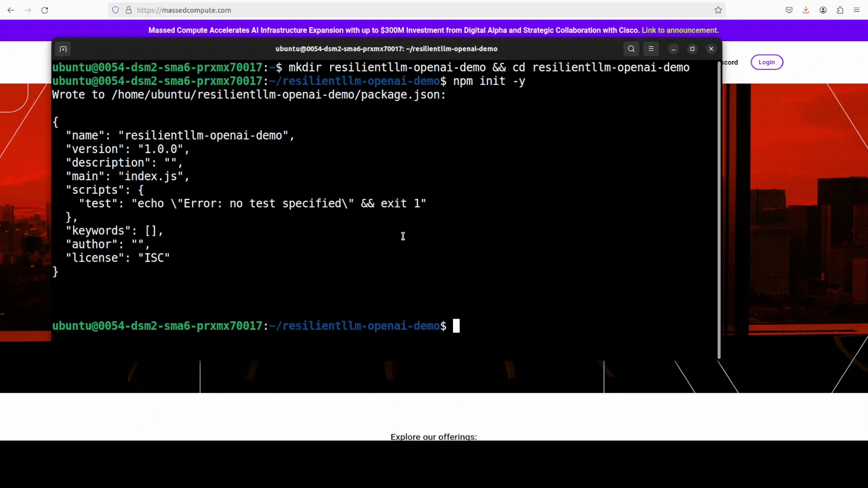The image size is (868, 488).
Task: Click the terminal search icon
Action: (x=631, y=49)
